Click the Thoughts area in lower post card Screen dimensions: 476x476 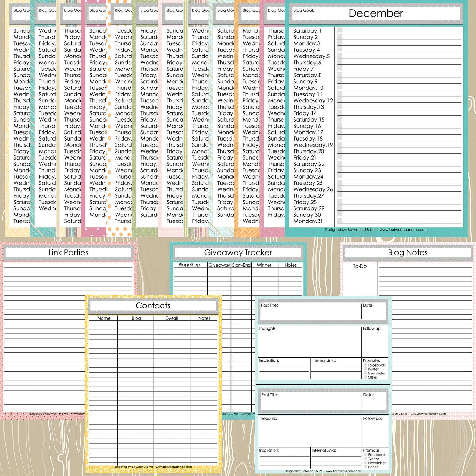310,431
